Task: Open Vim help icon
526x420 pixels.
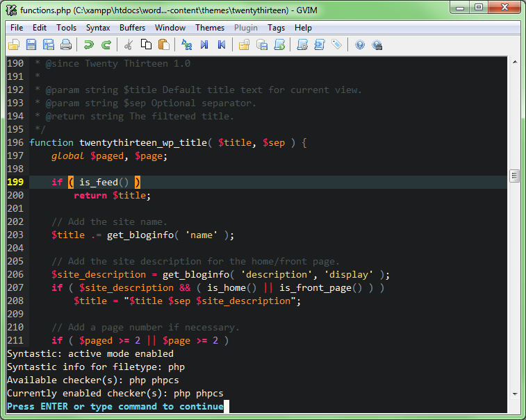Action: 360,44
